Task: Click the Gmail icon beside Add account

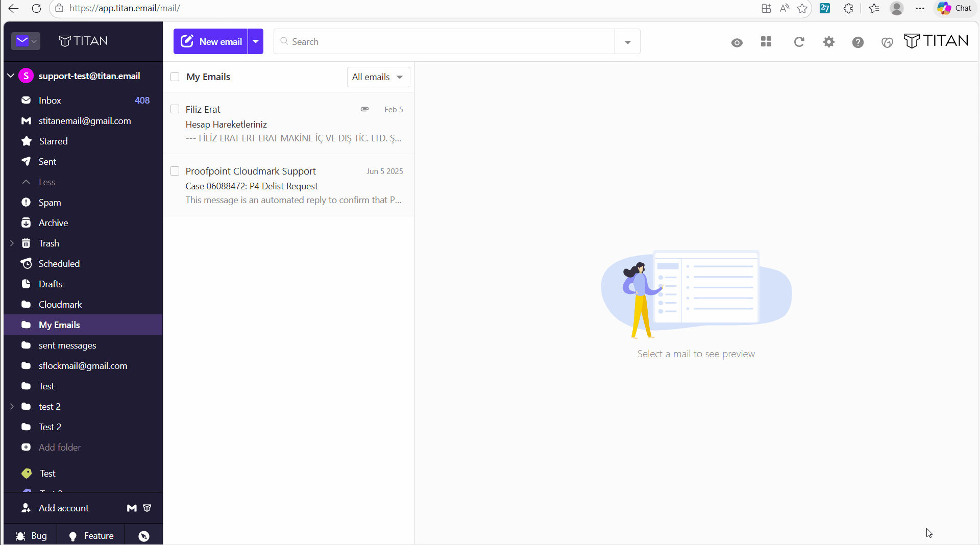Action: (132, 508)
